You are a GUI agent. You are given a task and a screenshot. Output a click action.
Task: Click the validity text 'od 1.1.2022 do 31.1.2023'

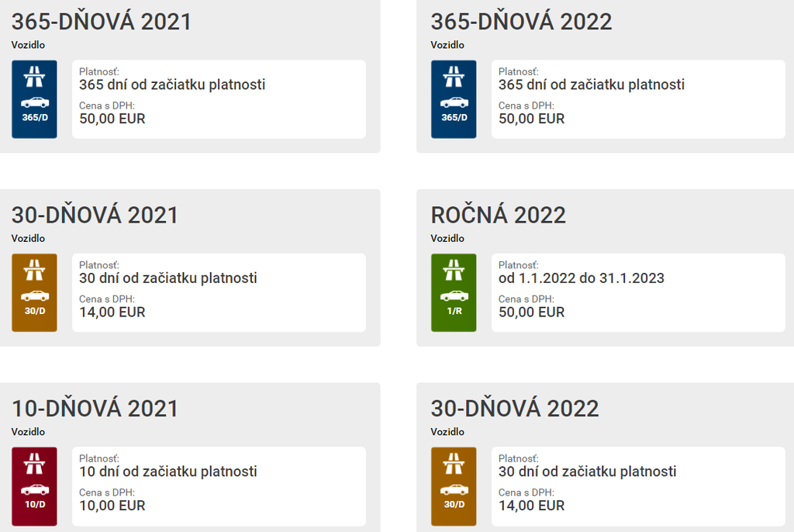pyautogui.click(x=581, y=278)
